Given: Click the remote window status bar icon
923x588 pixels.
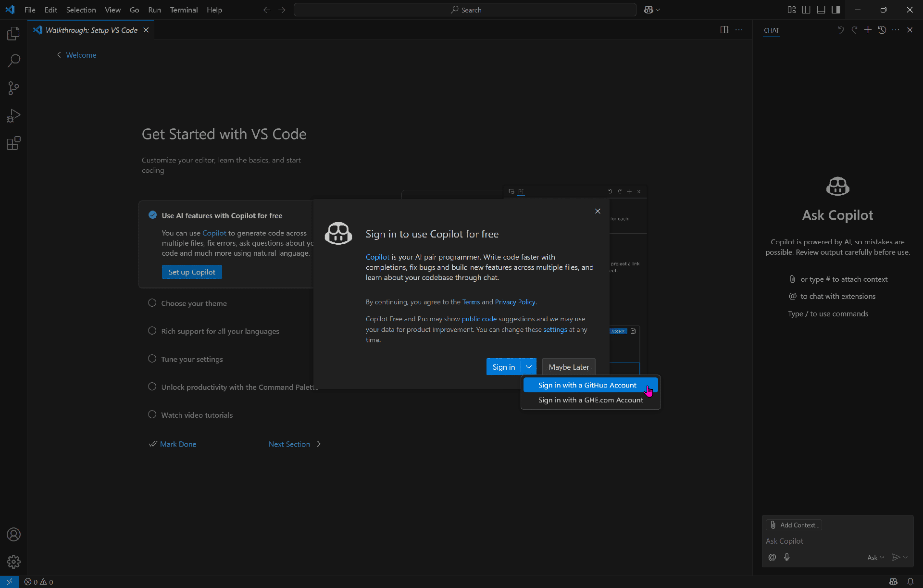Looking at the screenshot, I should point(10,582).
